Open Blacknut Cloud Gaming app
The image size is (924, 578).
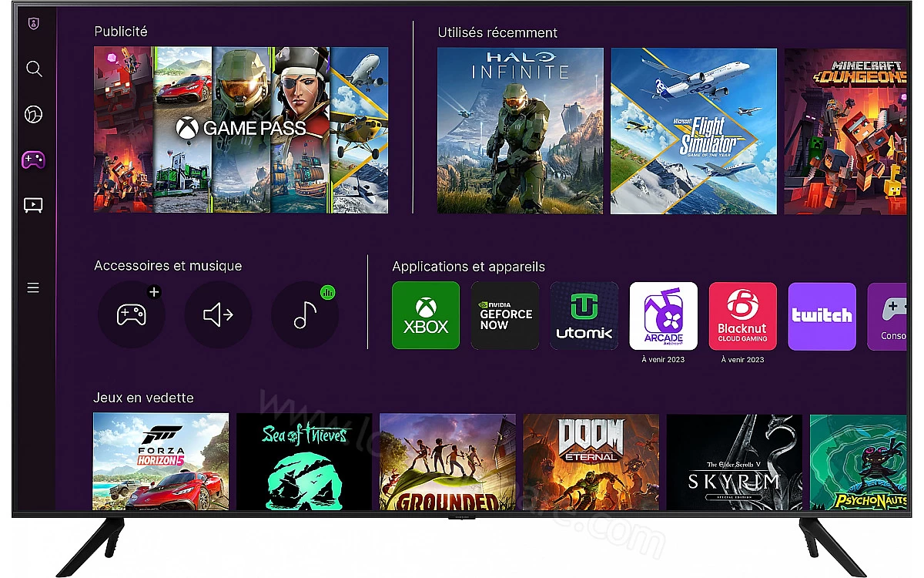(742, 315)
